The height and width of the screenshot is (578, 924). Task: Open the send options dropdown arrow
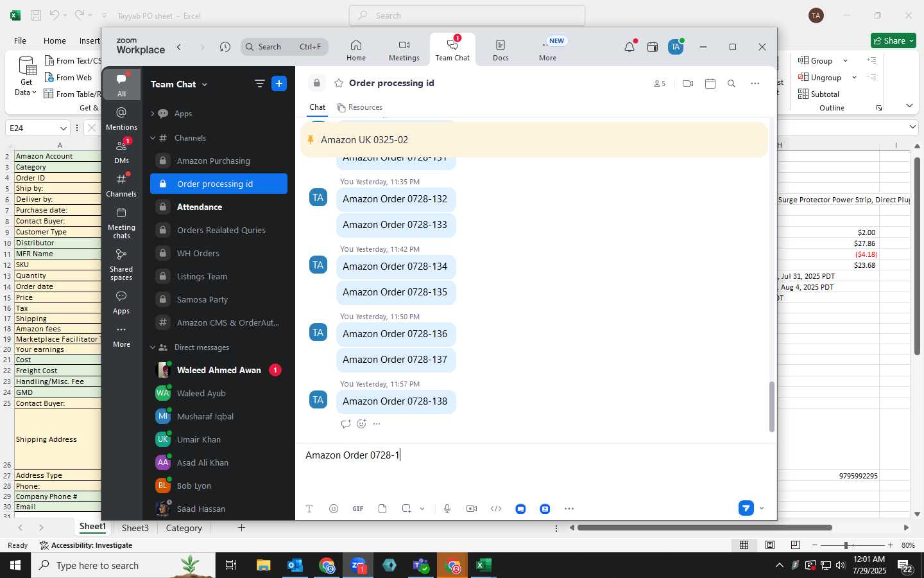[762, 509]
